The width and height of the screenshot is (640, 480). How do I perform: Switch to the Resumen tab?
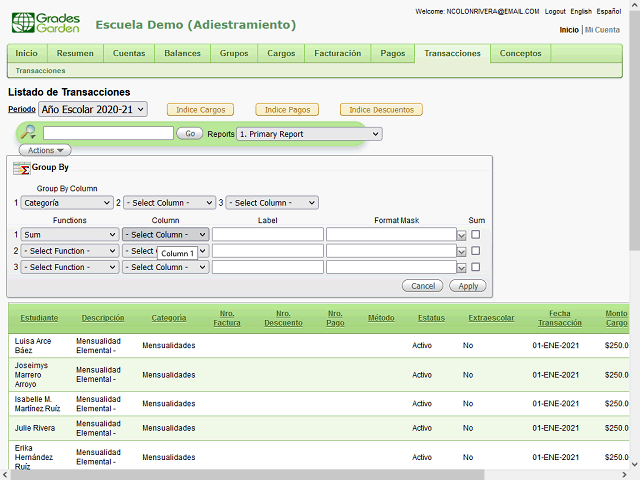[x=75, y=53]
